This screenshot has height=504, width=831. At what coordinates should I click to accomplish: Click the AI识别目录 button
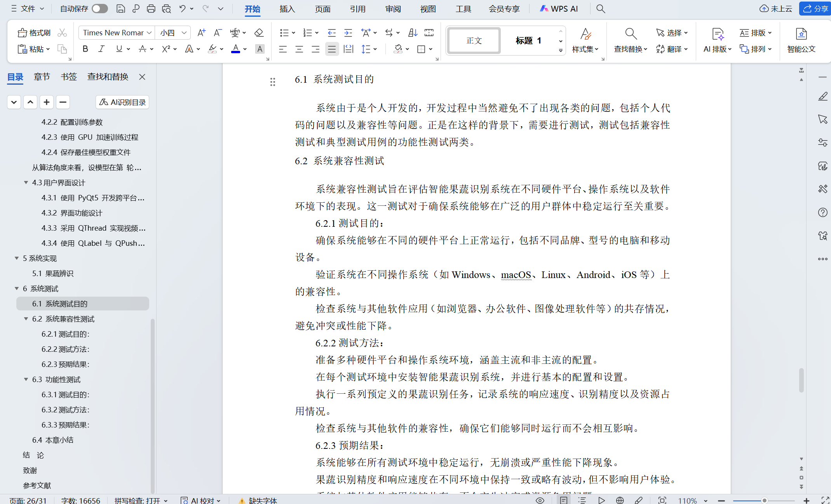pyautogui.click(x=122, y=102)
